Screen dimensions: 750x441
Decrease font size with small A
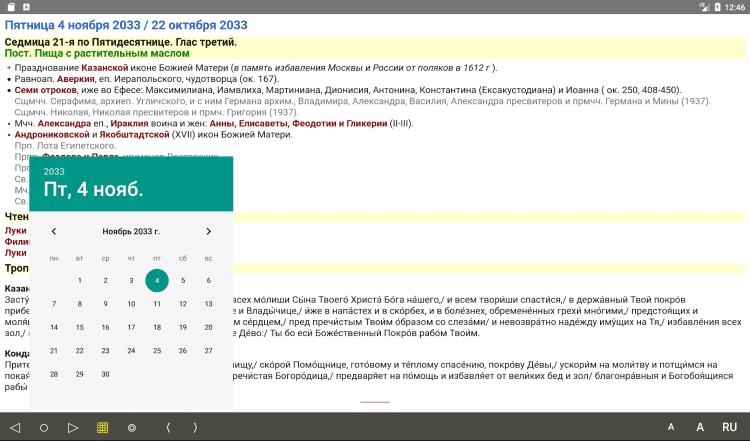point(671,427)
